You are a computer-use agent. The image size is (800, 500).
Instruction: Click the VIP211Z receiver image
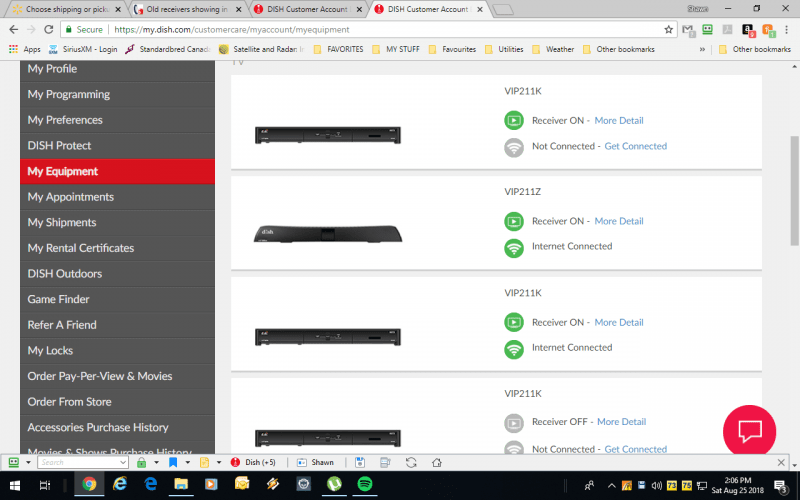tap(328, 234)
